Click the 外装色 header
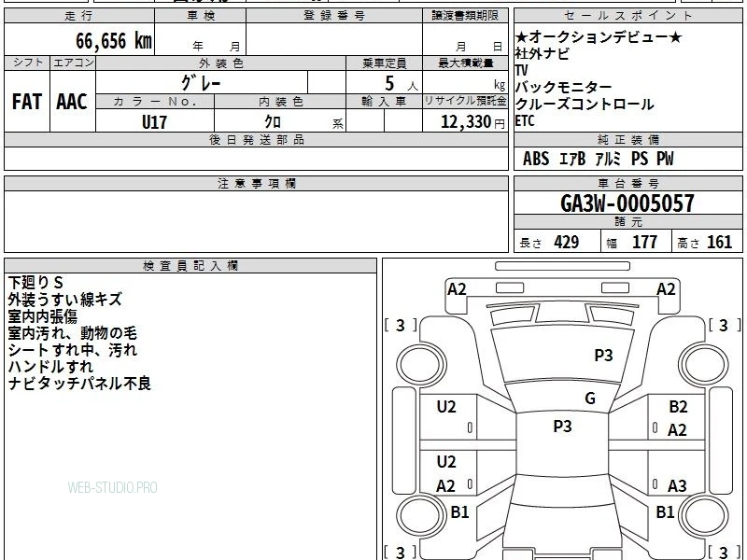This screenshot has height=560, width=747. pos(221,63)
